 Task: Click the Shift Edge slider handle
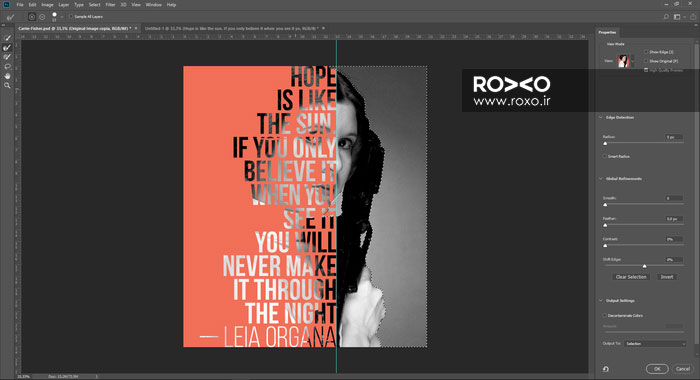pyautogui.click(x=644, y=266)
